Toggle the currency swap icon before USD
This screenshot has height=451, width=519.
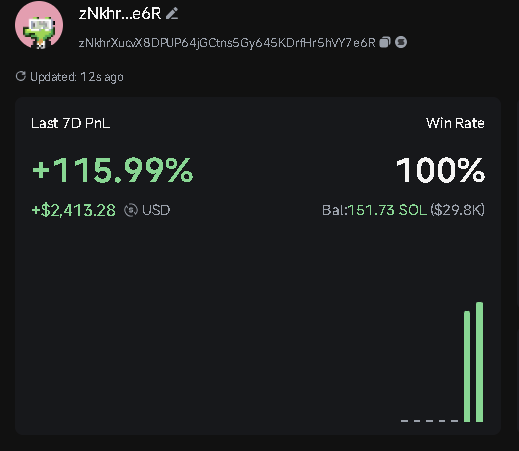click(x=131, y=210)
